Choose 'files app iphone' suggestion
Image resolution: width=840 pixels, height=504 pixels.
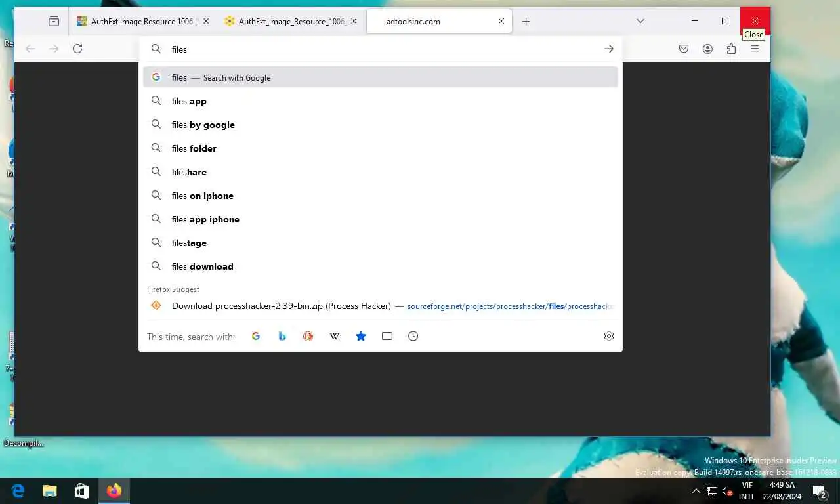click(x=381, y=219)
